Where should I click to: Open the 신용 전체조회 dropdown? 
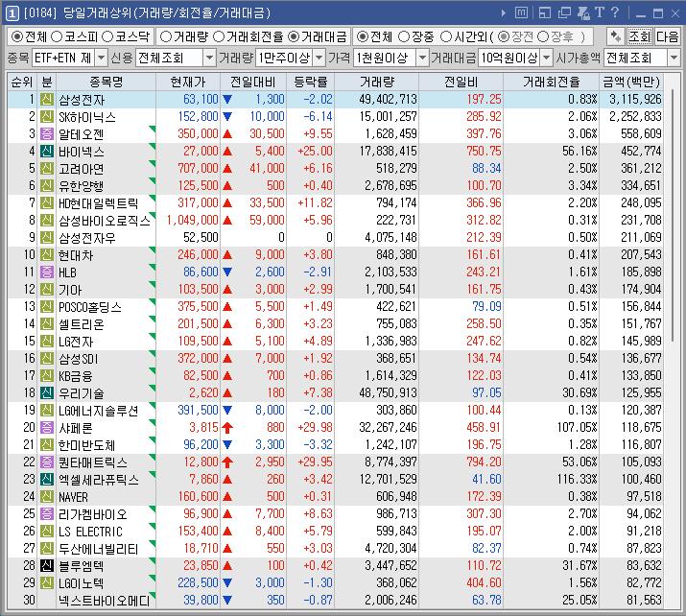(210, 58)
